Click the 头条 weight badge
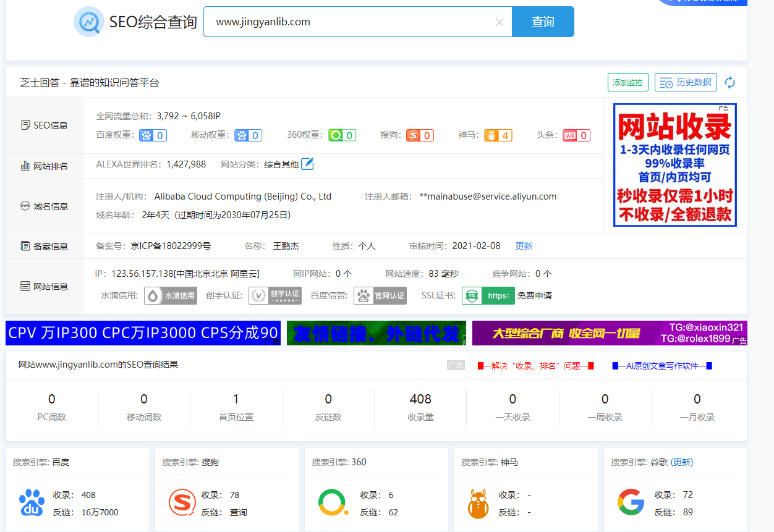 point(576,135)
